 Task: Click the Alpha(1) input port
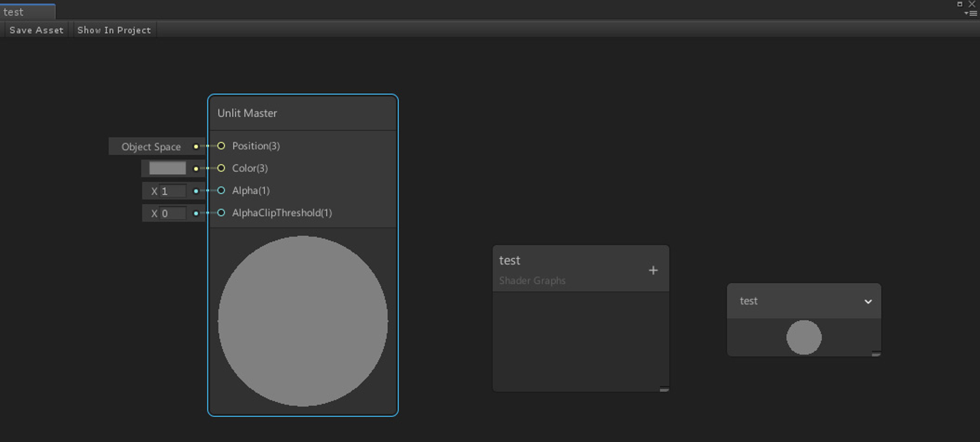(221, 190)
